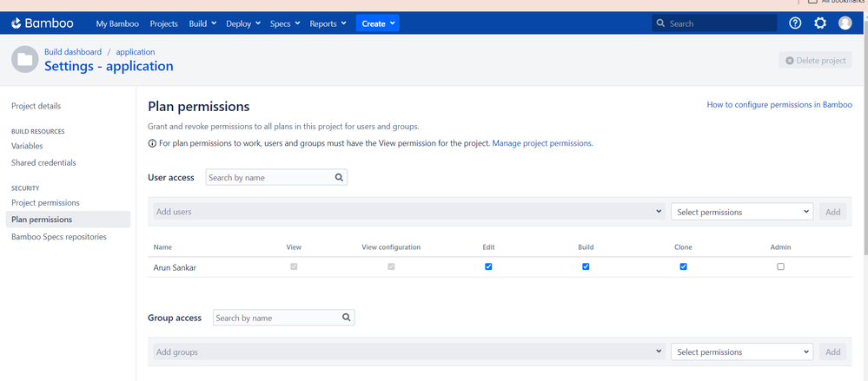Viewport: 868px width, 381px height.
Task: Toggle Clone permission for Arun Sankar
Action: click(683, 266)
